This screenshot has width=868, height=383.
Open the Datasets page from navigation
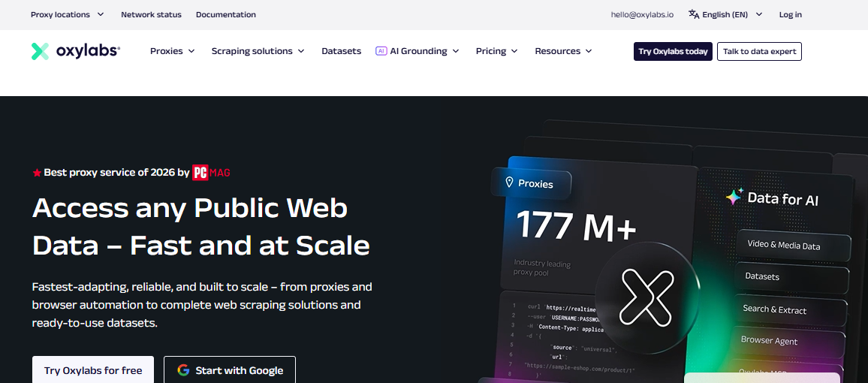click(342, 51)
